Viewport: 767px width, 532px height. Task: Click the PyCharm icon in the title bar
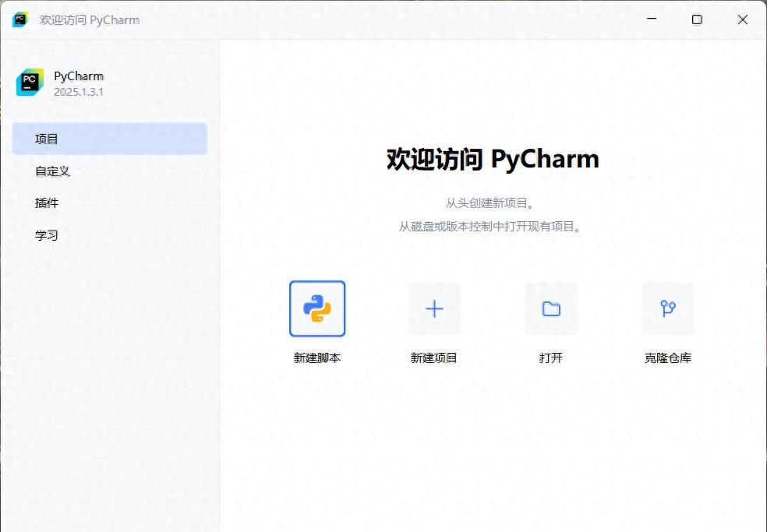[19, 19]
